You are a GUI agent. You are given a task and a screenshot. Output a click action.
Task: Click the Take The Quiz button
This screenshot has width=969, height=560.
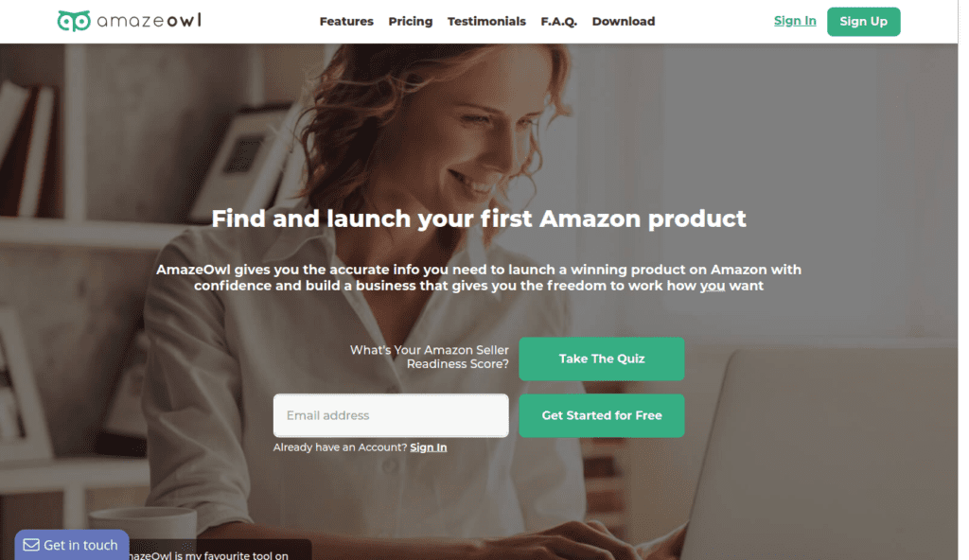[601, 359]
